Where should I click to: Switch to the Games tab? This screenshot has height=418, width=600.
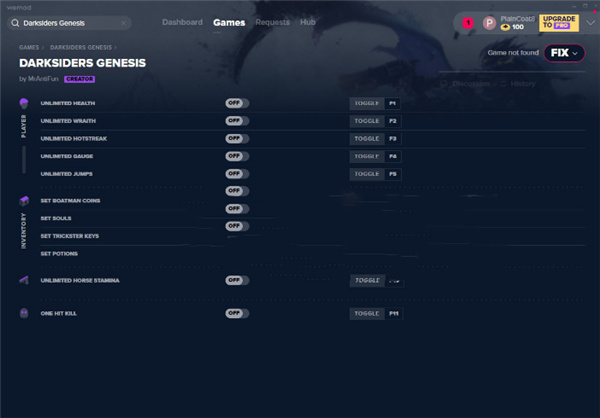[229, 23]
